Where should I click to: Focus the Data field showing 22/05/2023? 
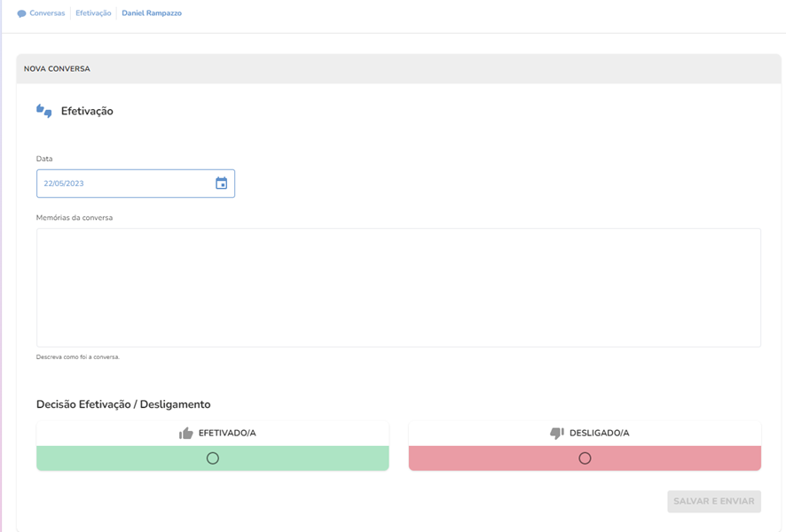click(124, 184)
